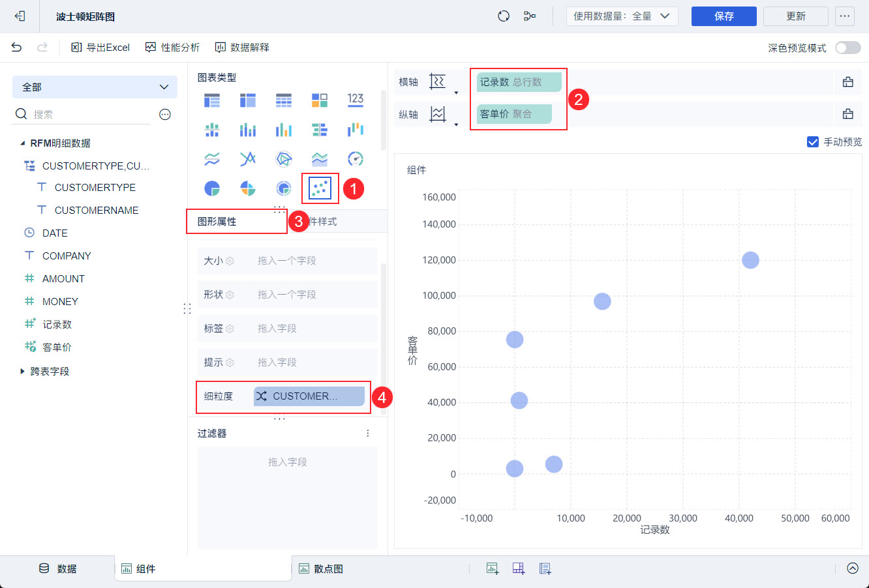Viewport: 869px width, 588px height.
Task: Click the 客单价 聚合 field pill
Action: click(x=514, y=114)
